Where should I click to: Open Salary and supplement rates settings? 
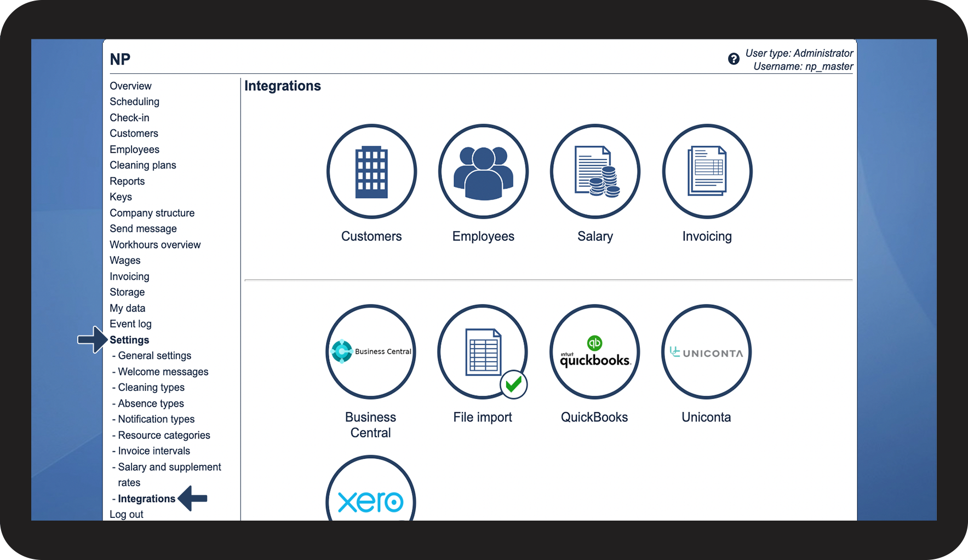click(x=169, y=475)
